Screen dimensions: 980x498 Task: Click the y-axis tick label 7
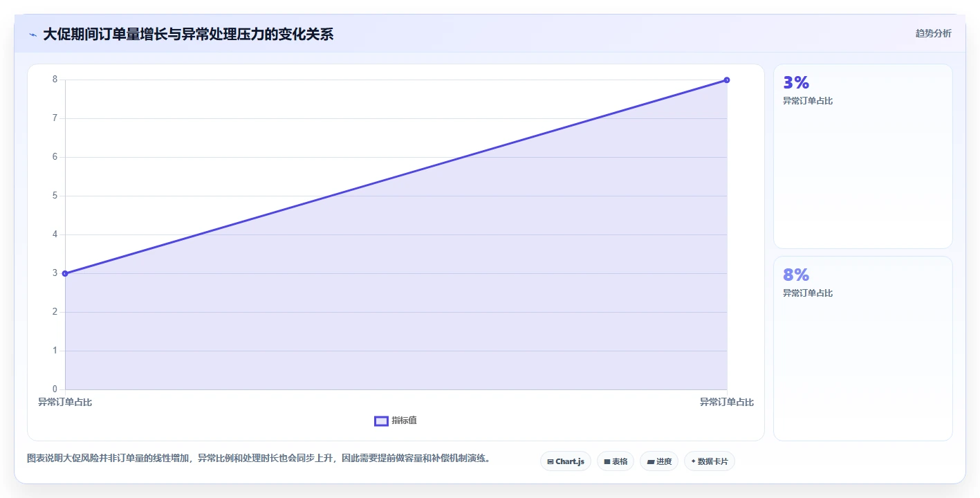coord(55,118)
